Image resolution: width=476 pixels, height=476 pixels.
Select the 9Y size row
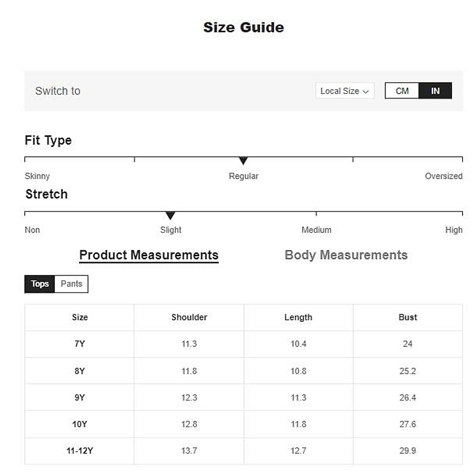80,397
